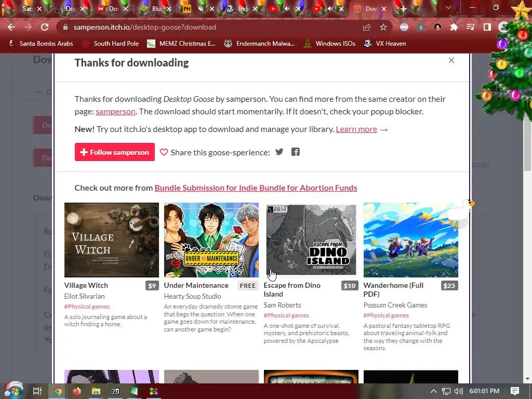
Task: Click the gray S extension icon
Action: click(x=421, y=27)
